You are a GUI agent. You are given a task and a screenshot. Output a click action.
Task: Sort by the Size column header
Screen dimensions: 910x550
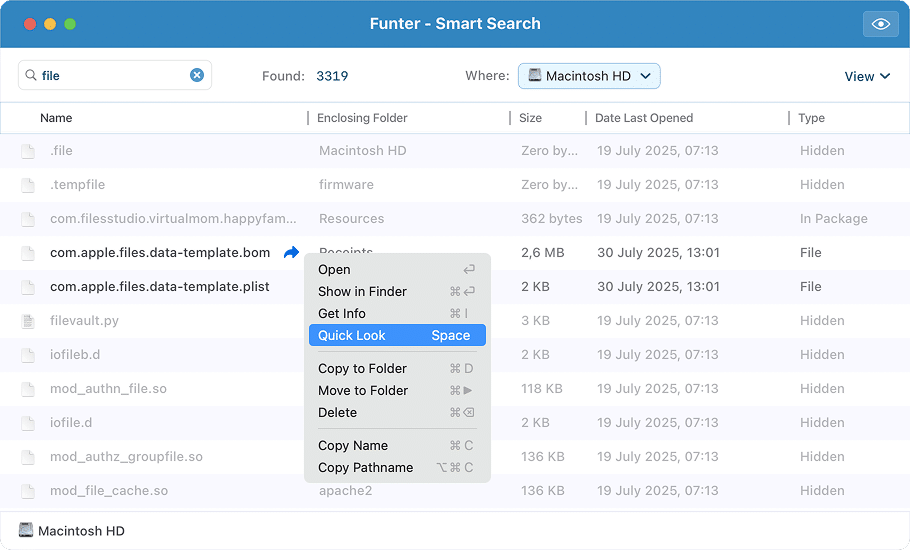pyautogui.click(x=530, y=118)
